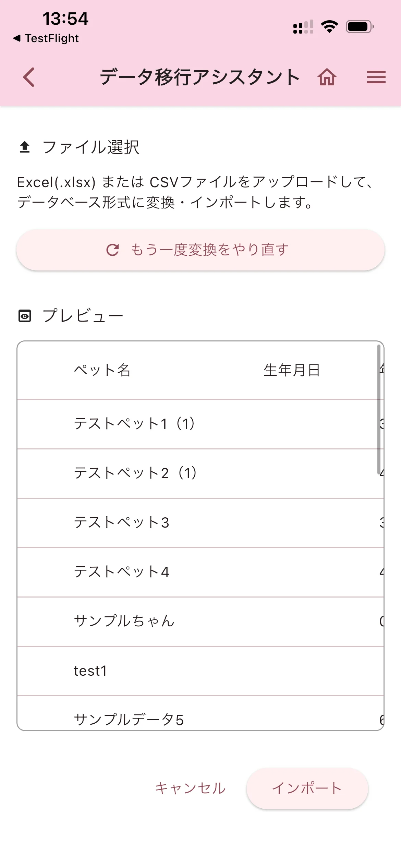Screen dimensions: 401x868
Task: Open the hamburger menu
Action: click(x=376, y=77)
